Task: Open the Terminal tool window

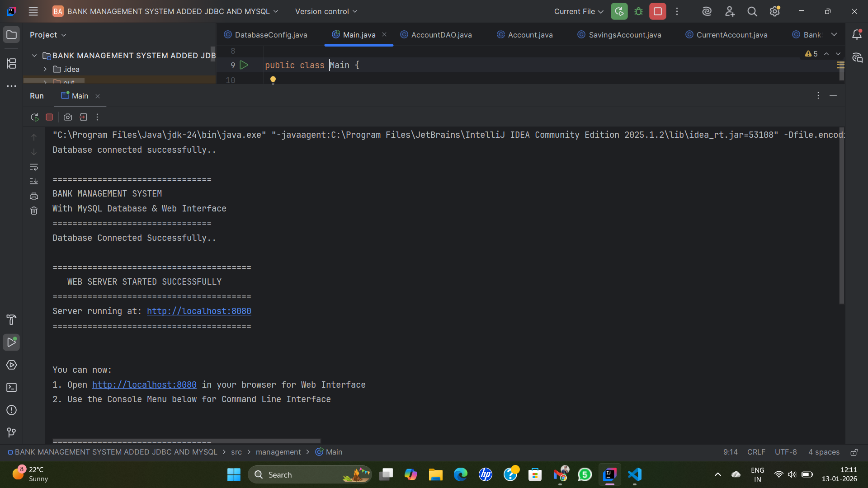Action: [x=12, y=388]
